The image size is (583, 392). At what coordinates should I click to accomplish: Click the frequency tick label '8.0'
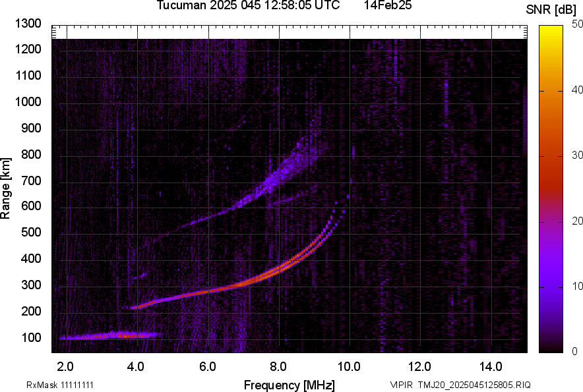[x=278, y=367]
